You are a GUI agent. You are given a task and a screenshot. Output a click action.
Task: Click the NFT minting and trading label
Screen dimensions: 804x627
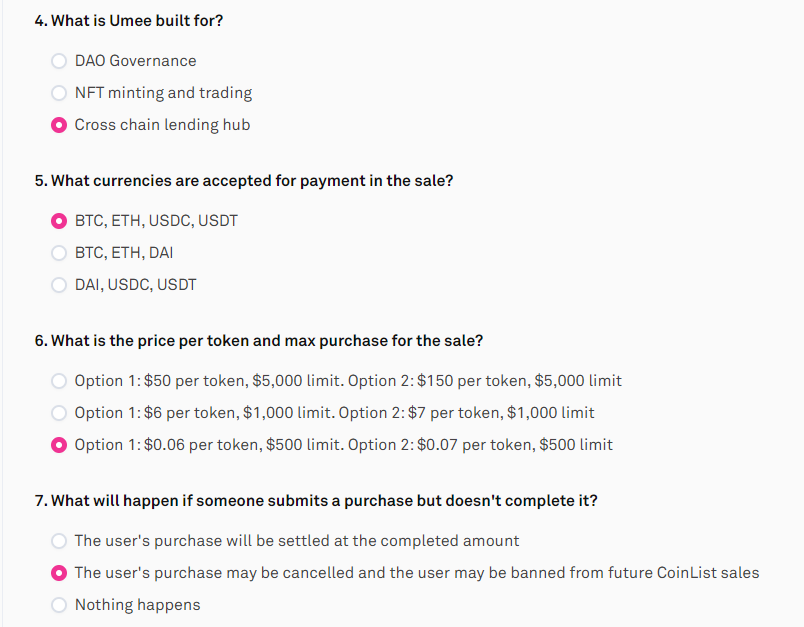[x=163, y=93]
